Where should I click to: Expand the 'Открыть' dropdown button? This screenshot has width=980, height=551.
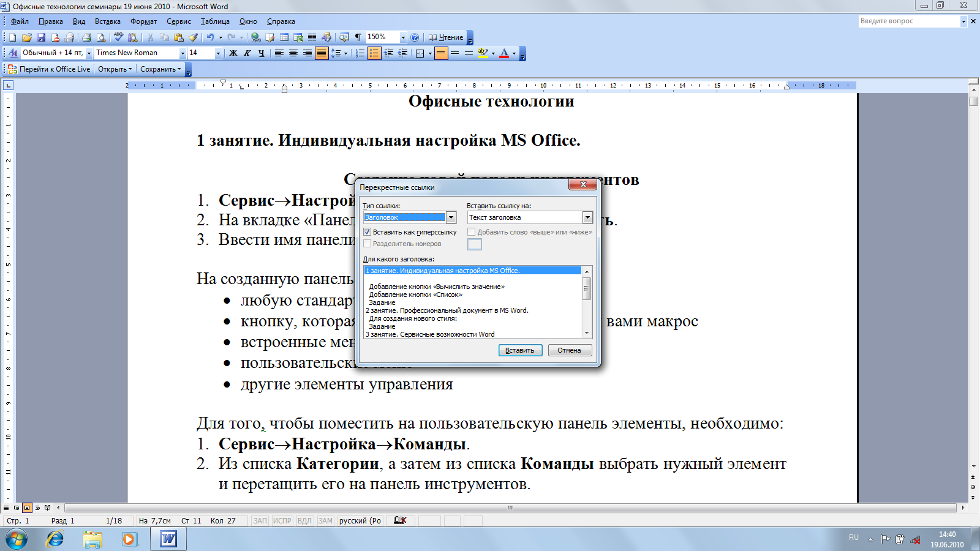(x=115, y=69)
